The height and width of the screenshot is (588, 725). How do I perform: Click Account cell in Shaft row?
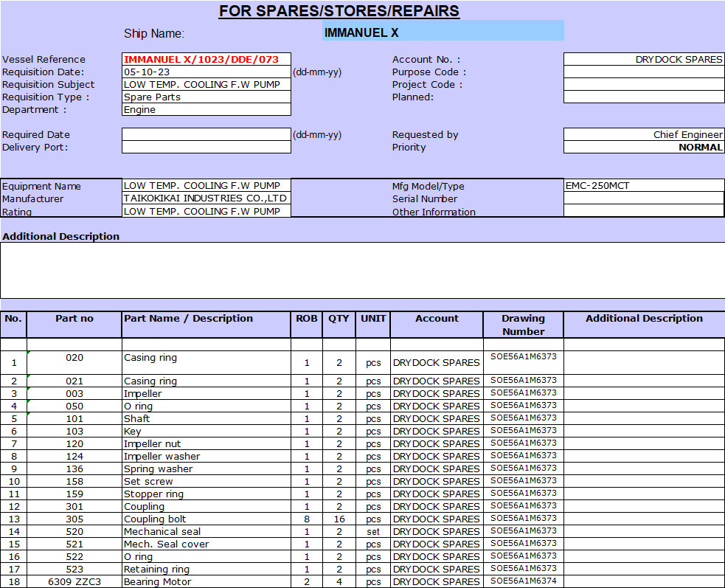(x=437, y=418)
